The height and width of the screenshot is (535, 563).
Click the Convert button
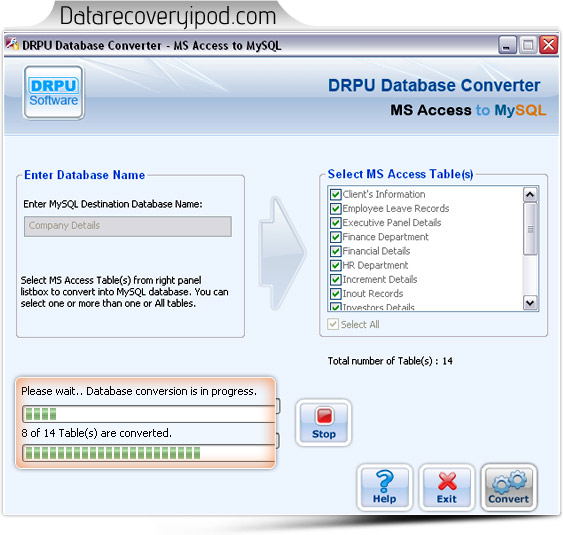pyautogui.click(x=508, y=488)
